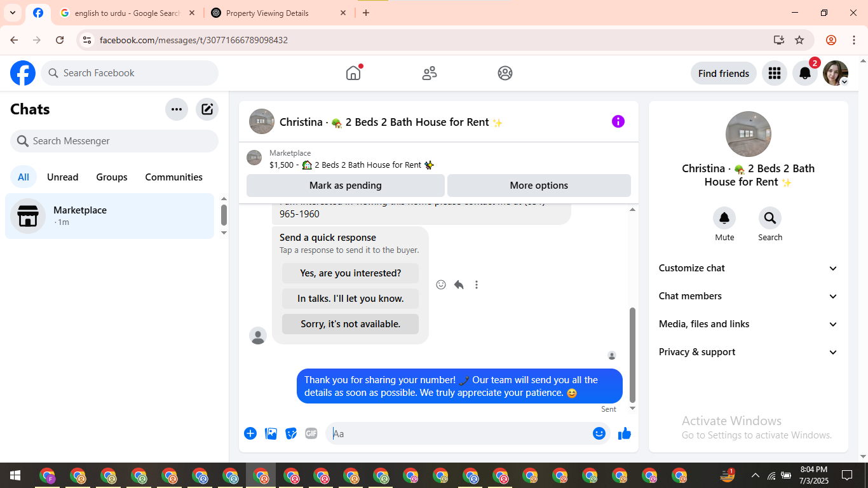Send quick response Yes, are you interested?
The image size is (868, 488).
tap(350, 273)
